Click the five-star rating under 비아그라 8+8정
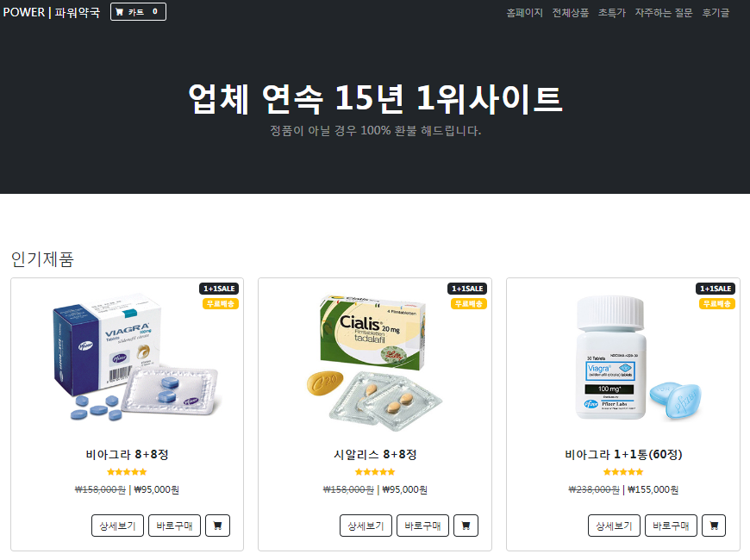 [127, 472]
